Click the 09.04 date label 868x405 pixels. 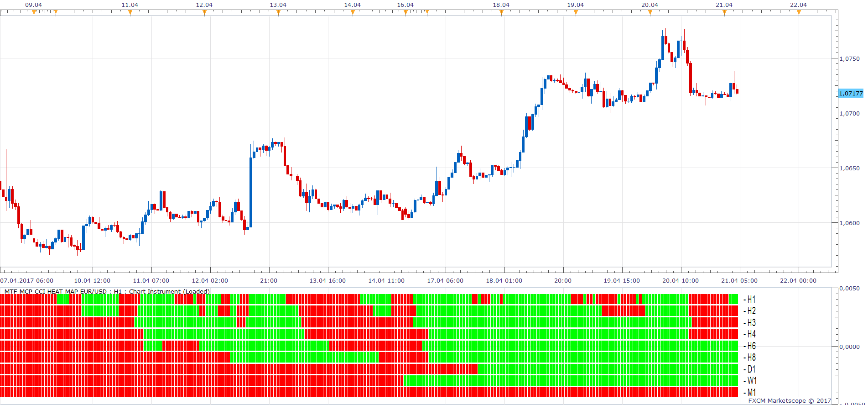point(34,5)
